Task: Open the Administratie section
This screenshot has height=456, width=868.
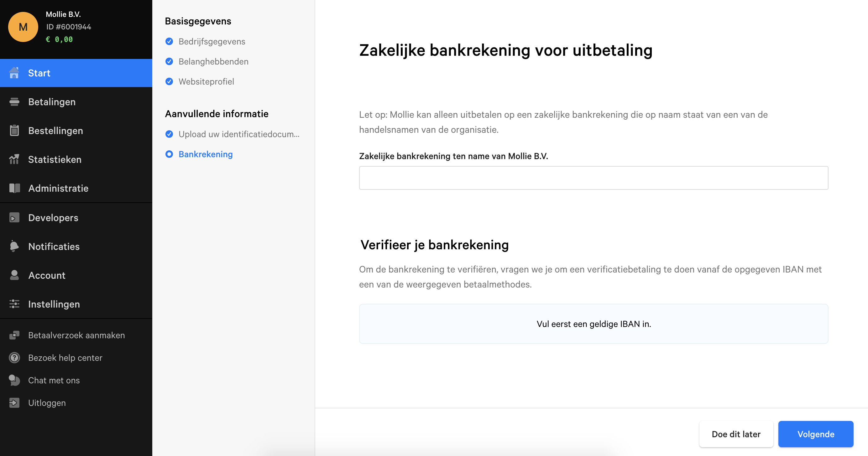Action: click(x=76, y=188)
